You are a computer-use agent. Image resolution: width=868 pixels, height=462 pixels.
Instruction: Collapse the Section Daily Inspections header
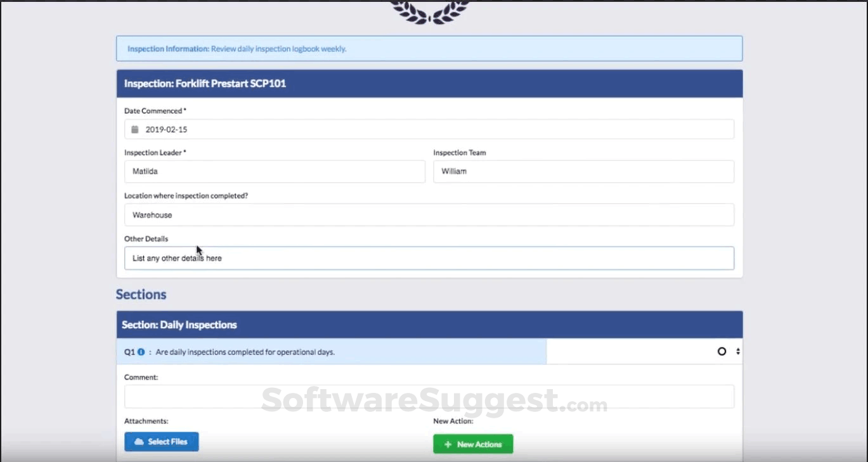tap(429, 324)
